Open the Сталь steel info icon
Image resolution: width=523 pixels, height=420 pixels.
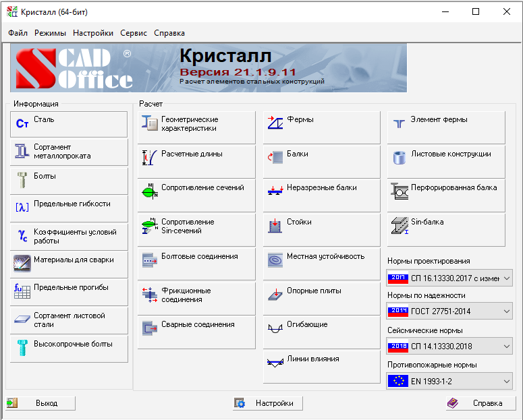pyautogui.click(x=22, y=123)
